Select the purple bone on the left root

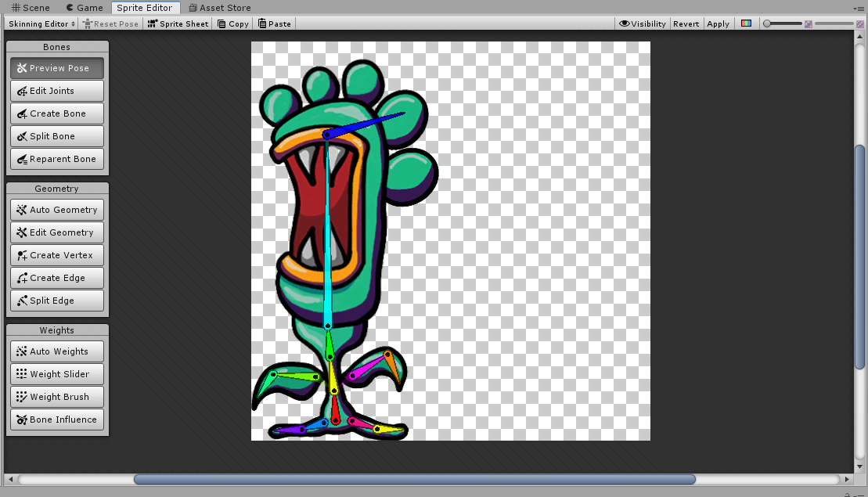tap(289, 430)
